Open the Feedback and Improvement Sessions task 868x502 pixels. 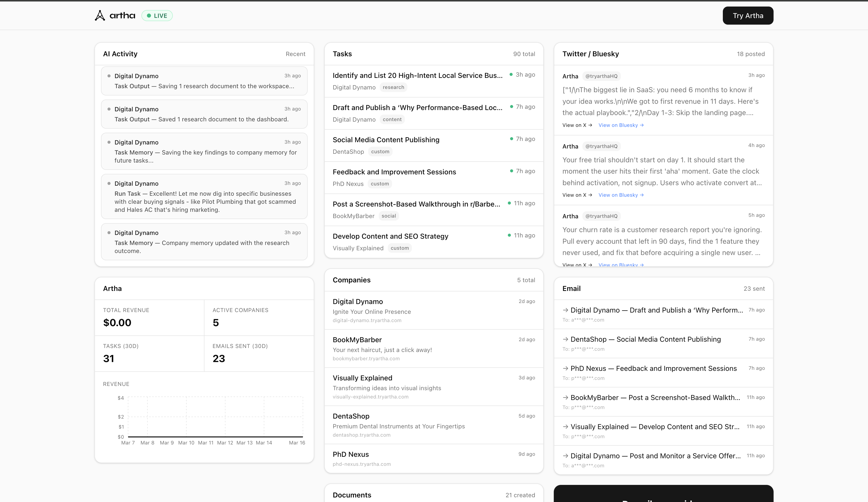point(394,172)
